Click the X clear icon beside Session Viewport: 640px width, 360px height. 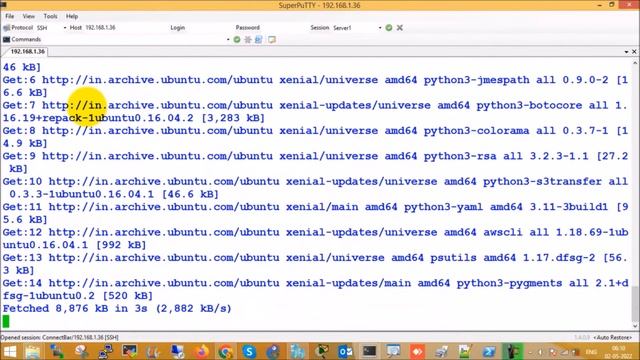click(x=400, y=28)
